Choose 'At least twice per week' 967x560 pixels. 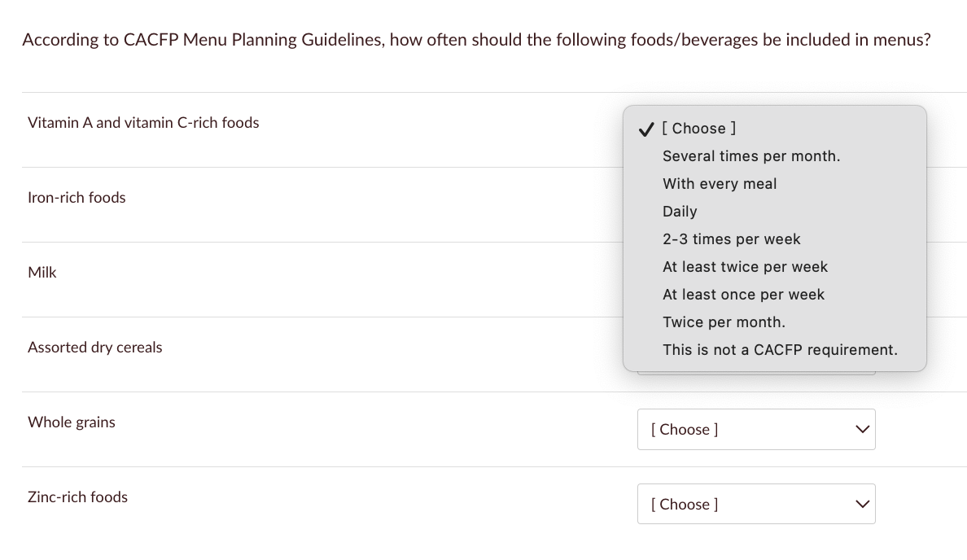point(745,267)
